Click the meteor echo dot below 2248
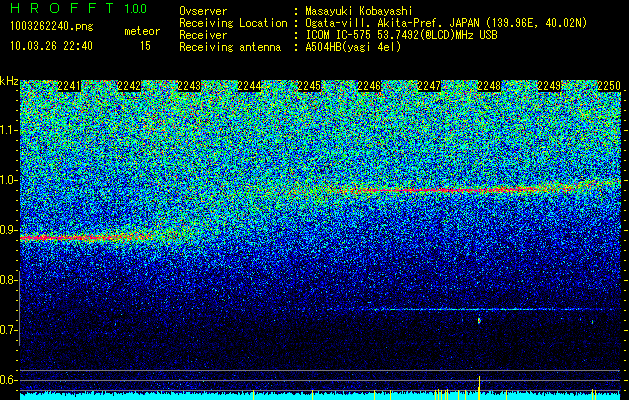The image size is (629, 400). point(479,321)
